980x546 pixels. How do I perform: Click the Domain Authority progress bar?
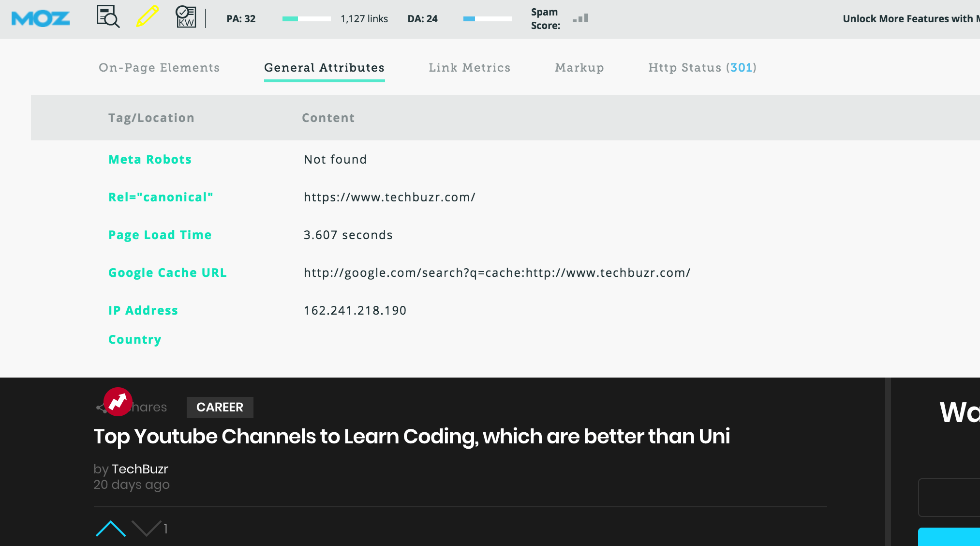(x=487, y=19)
